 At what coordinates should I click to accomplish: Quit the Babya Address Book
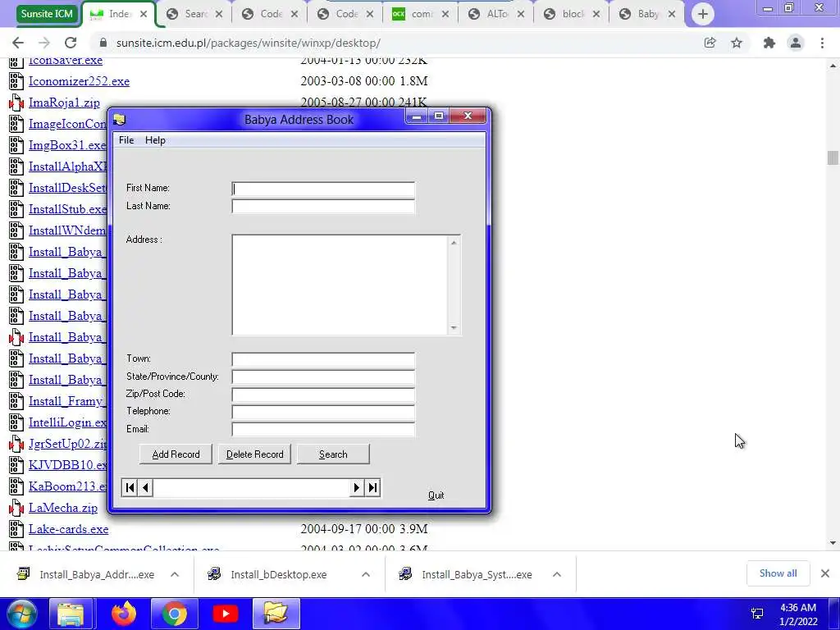pos(436,495)
